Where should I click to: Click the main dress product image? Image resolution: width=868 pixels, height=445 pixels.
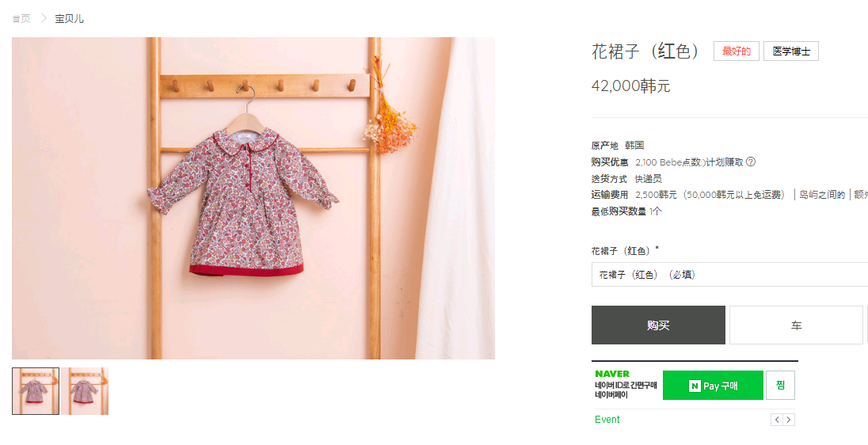click(253, 198)
